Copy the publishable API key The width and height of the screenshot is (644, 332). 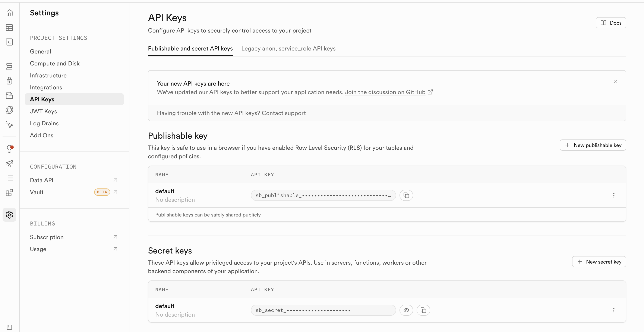pyautogui.click(x=406, y=195)
